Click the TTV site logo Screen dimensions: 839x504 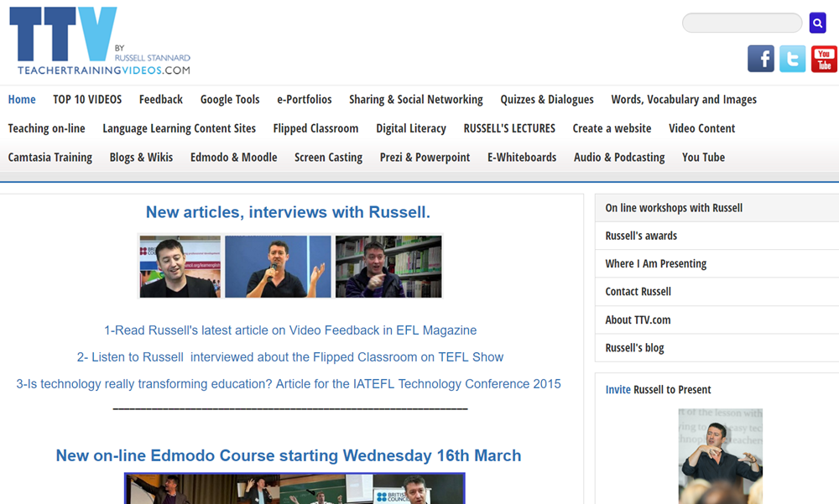[100, 40]
